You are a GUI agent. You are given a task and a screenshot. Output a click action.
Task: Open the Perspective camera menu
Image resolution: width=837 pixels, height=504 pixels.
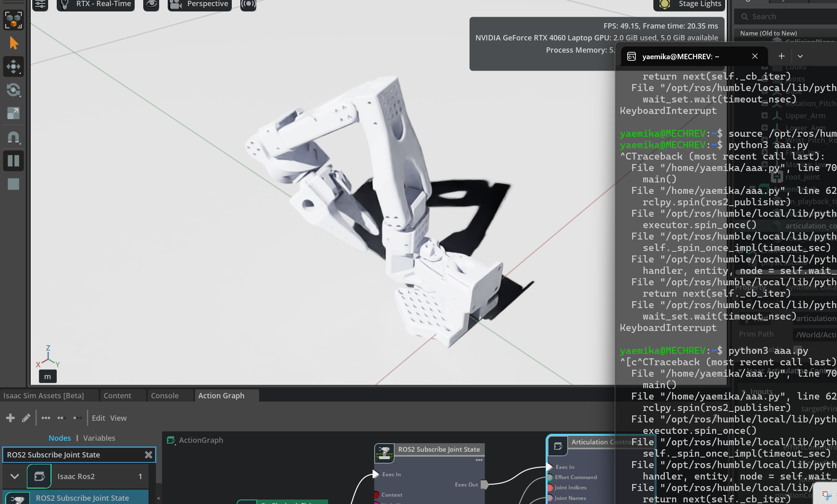pyautogui.click(x=200, y=4)
